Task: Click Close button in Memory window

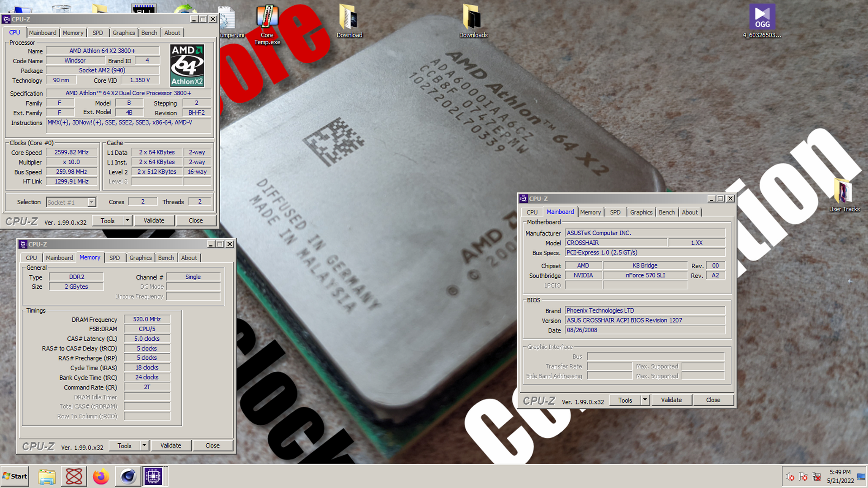Action: tap(212, 446)
